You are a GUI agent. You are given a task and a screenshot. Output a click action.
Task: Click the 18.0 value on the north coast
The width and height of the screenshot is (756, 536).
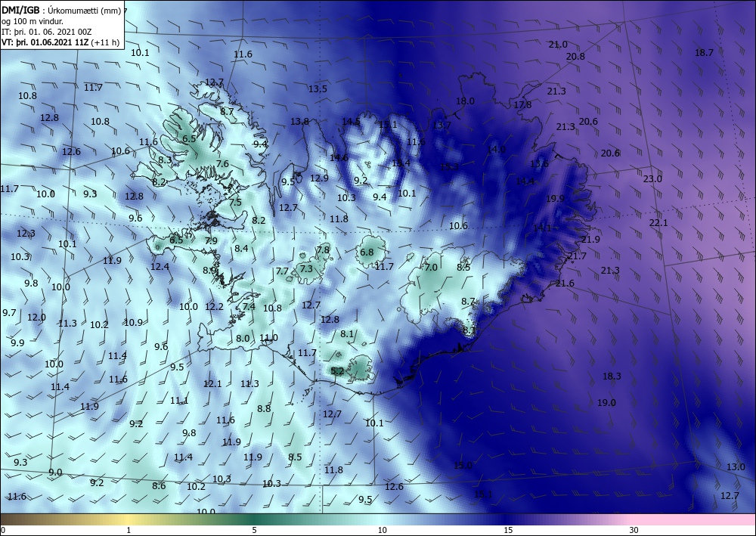click(465, 101)
